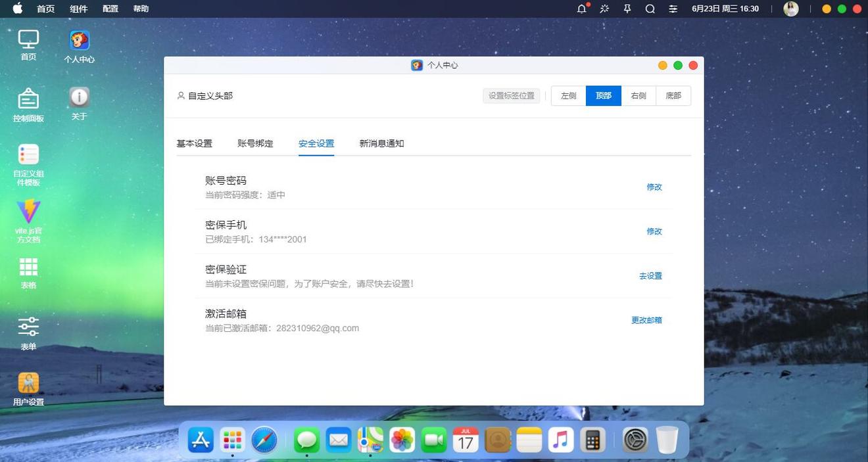Switch to the 账号绑定 tab
868x462 pixels.
click(x=255, y=143)
